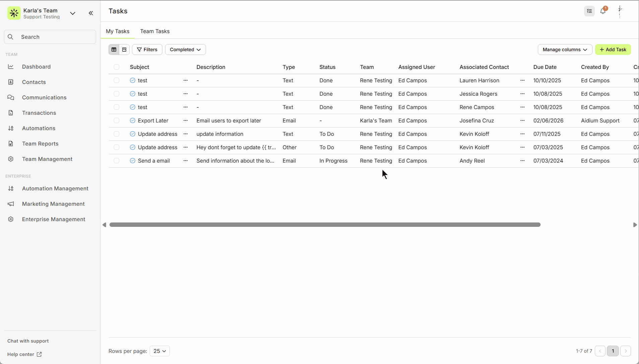Switch to calendar view layout

124,50
